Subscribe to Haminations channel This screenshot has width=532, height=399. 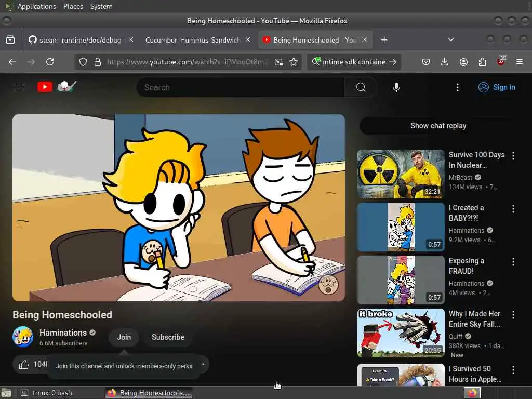pyautogui.click(x=168, y=337)
